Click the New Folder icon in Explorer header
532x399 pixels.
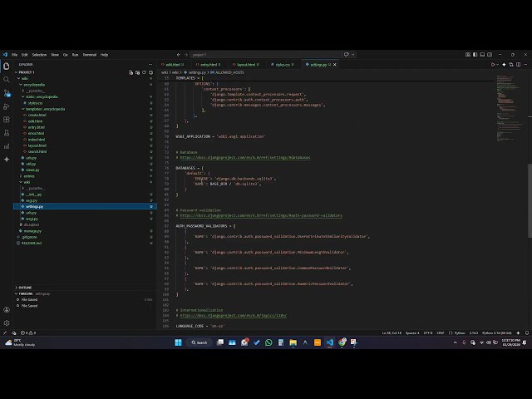[137, 72]
